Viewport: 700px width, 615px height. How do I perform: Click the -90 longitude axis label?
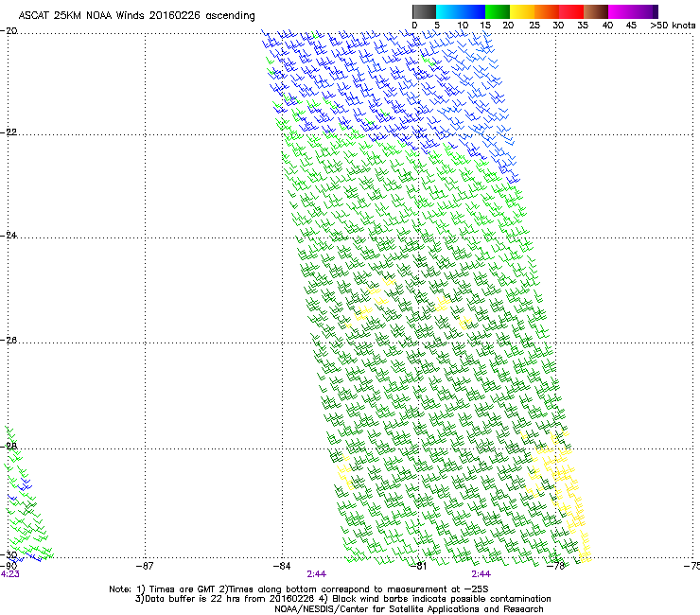[x=9, y=566]
